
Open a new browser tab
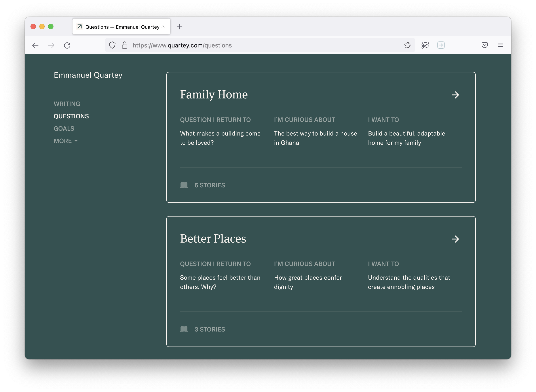click(x=180, y=27)
